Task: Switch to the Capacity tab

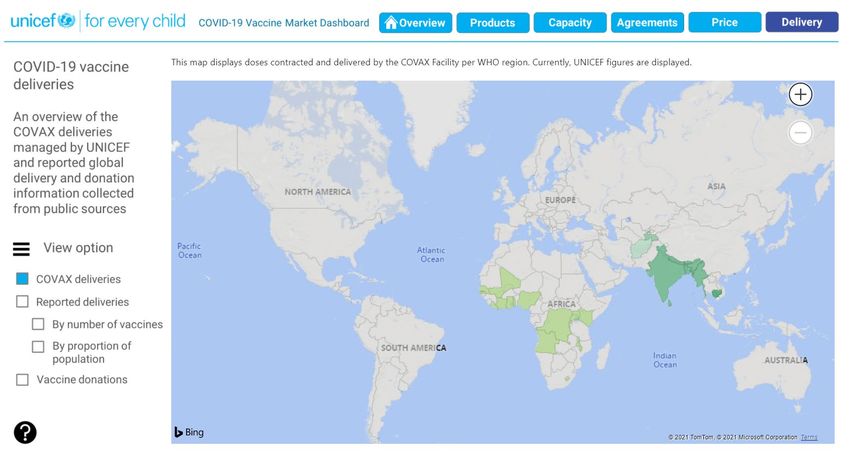Action: [x=570, y=23]
